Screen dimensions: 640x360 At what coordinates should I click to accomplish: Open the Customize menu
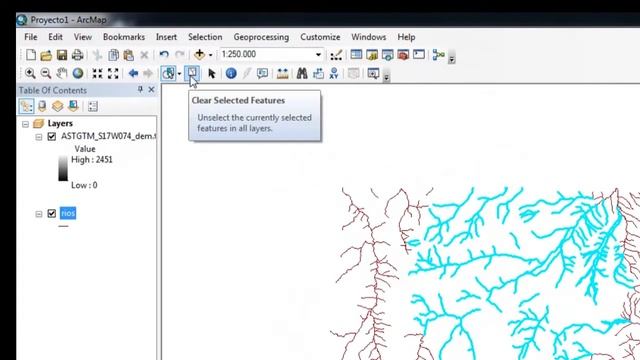[x=320, y=37]
